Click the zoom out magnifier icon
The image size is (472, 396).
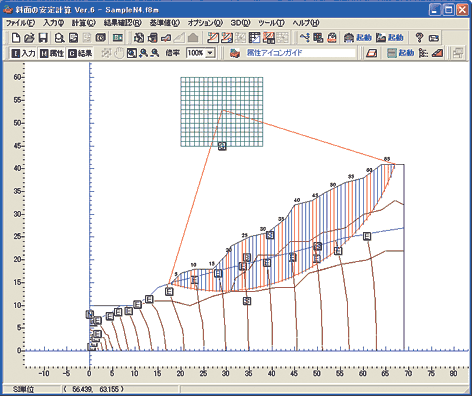coord(155,53)
